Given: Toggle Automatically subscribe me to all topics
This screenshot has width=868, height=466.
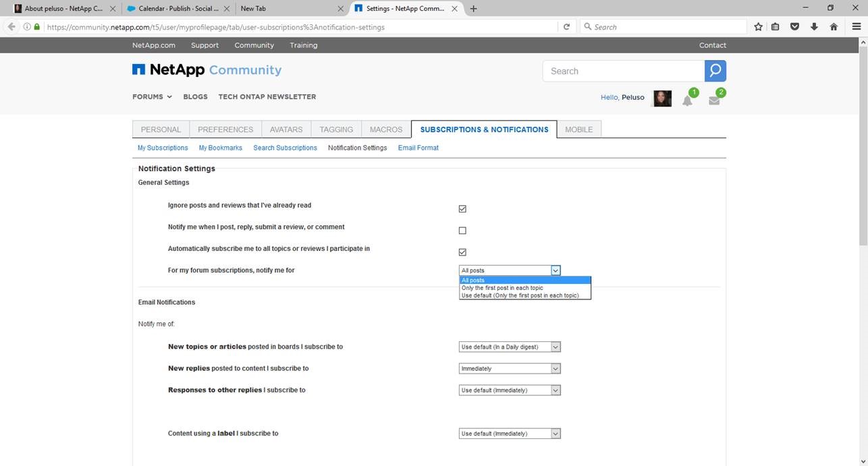Looking at the screenshot, I should coord(462,252).
